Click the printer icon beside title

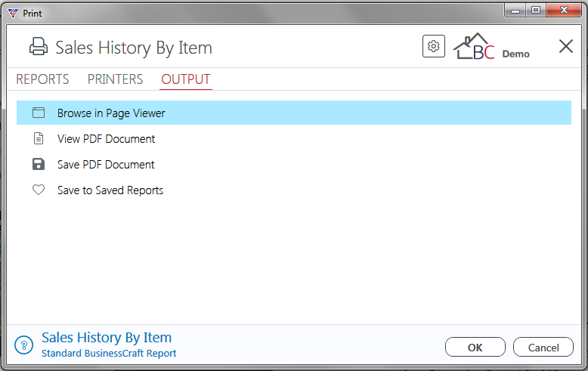pyautogui.click(x=39, y=47)
